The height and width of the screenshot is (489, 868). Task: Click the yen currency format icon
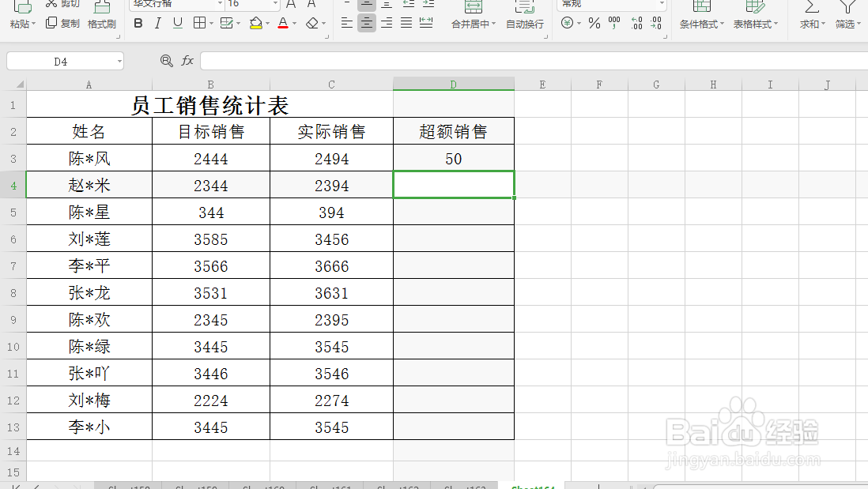(x=567, y=23)
